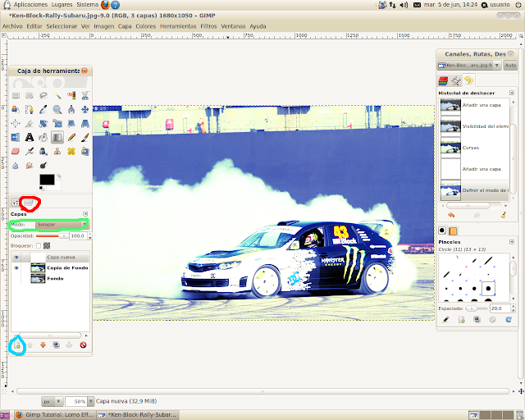
Task: Open the Colores menu
Action: pos(146,26)
